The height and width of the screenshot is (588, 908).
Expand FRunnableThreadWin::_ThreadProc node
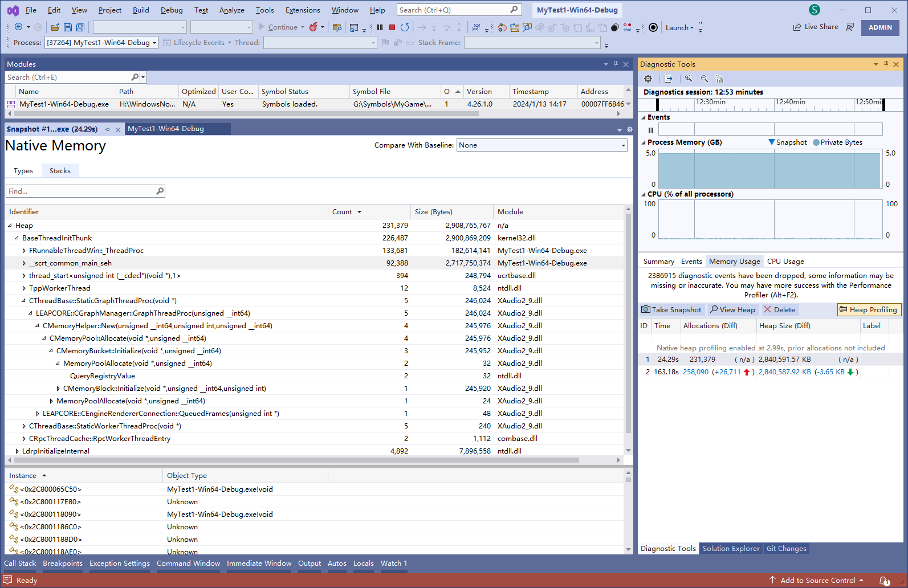pos(23,250)
